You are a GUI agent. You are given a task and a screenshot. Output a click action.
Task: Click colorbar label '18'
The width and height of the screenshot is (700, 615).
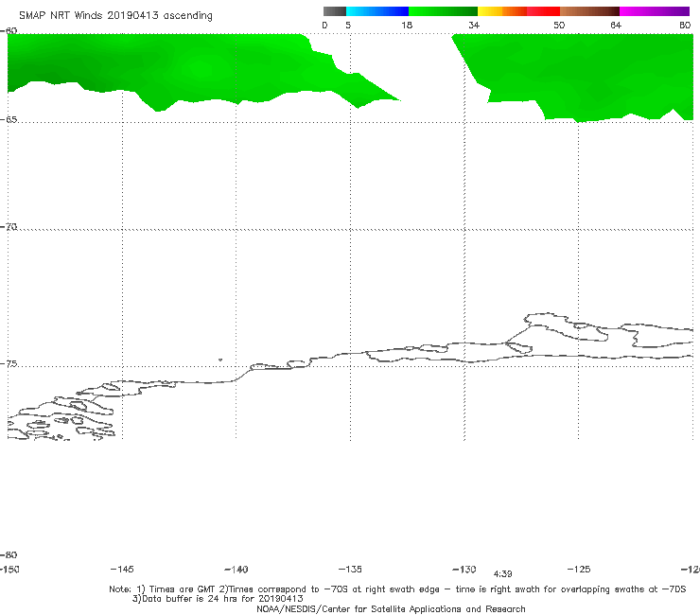pos(407,25)
